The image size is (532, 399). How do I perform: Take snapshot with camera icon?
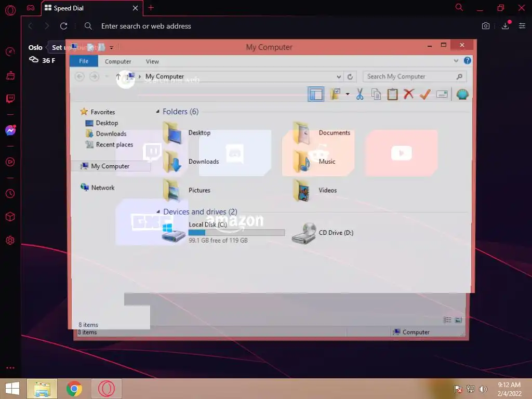point(486,26)
